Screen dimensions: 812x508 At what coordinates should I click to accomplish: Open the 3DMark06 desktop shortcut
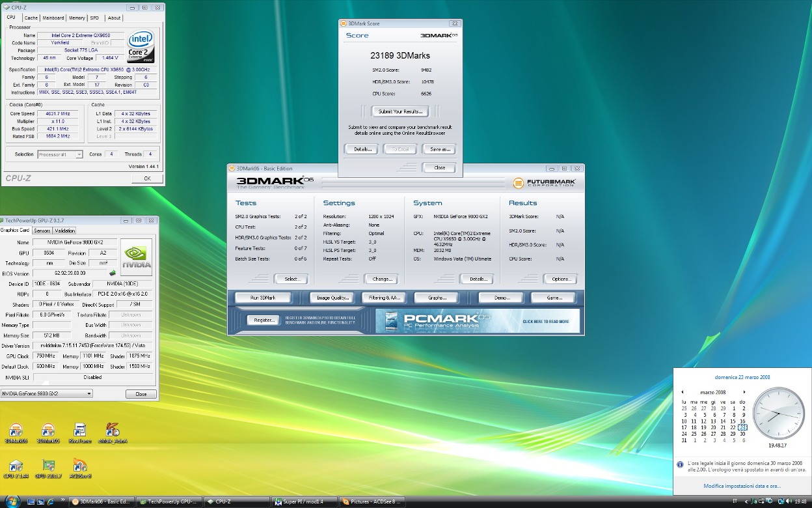point(16,433)
